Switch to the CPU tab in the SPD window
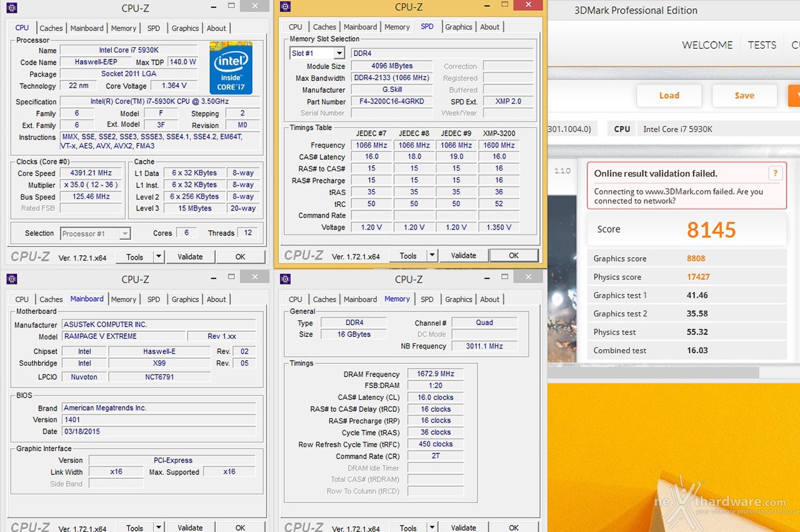This screenshot has height=532, width=800. coord(296,27)
